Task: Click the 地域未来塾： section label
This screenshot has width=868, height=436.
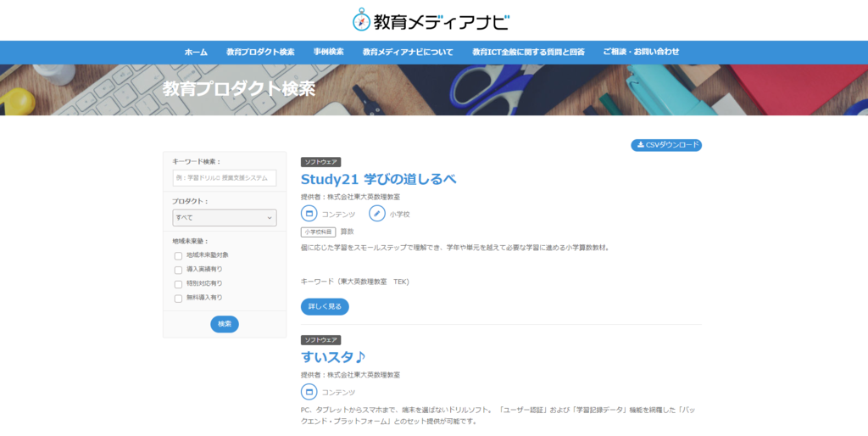Action: pos(191,242)
